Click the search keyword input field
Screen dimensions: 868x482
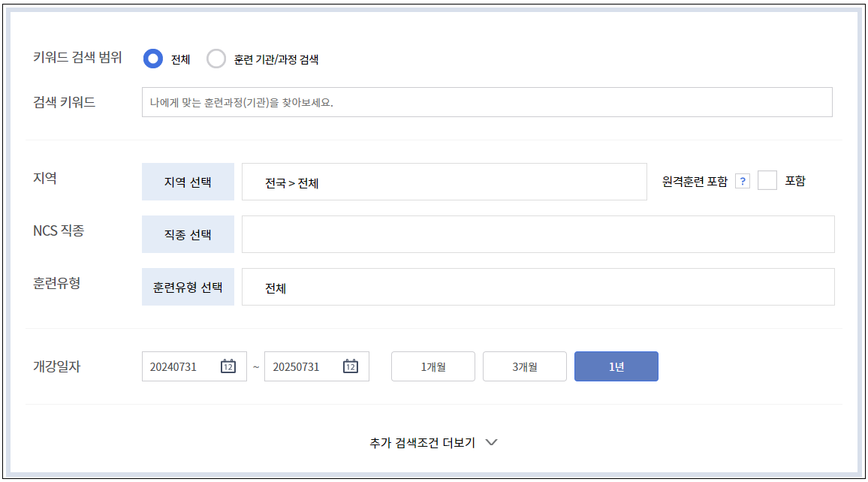coord(487,102)
